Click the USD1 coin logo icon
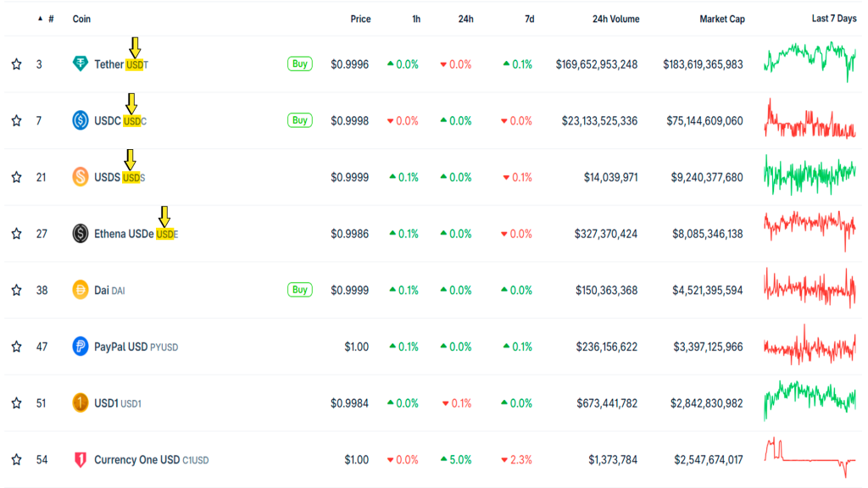 (81, 403)
